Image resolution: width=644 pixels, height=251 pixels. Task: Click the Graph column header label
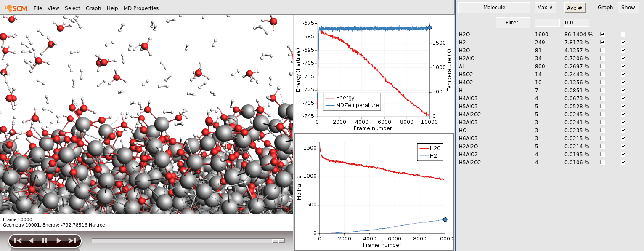click(x=605, y=8)
